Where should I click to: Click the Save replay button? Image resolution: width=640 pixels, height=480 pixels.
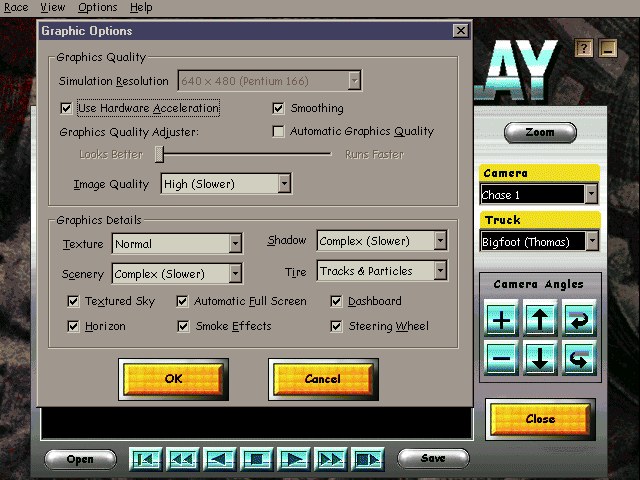coord(433,458)
